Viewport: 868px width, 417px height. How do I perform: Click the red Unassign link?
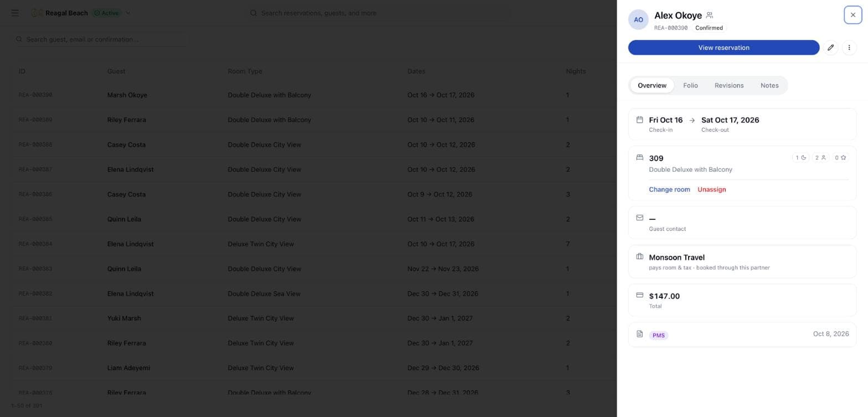pos(711,189)
